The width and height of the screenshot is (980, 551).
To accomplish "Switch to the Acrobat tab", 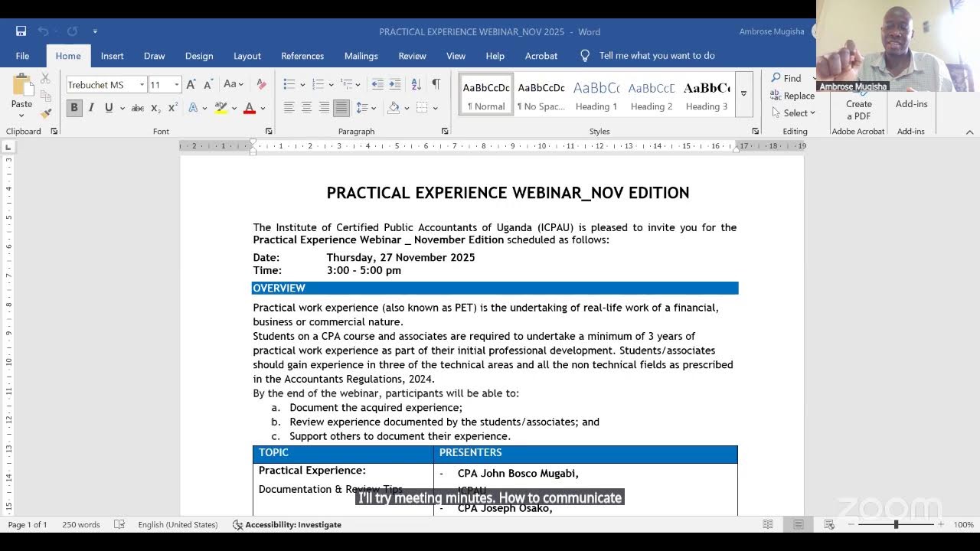I will coord(541,56).
